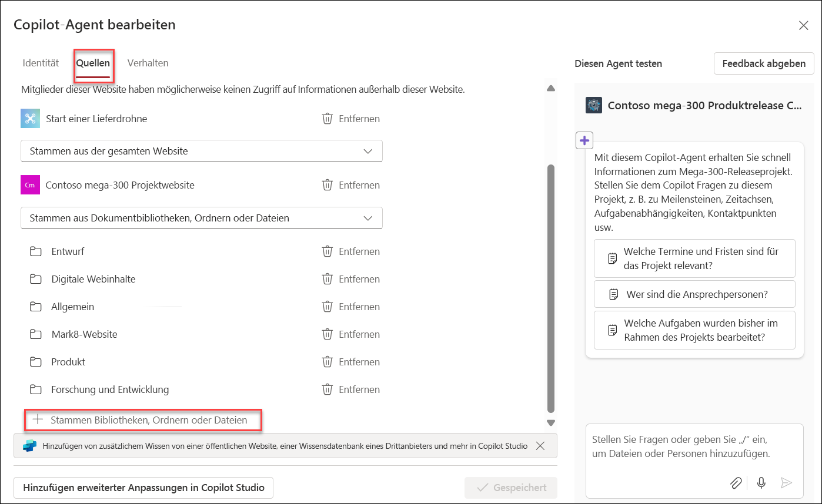Click plus icon to add libraries or folders

[x=39, y=420]
